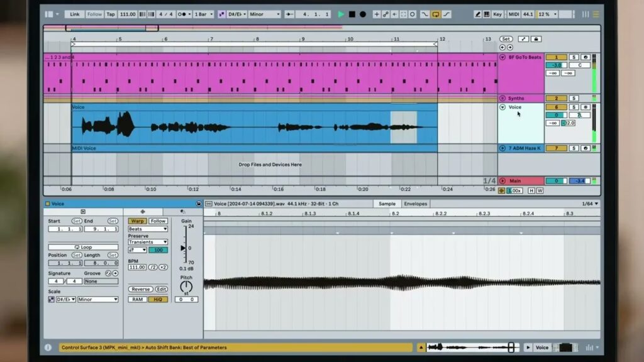Open the Minor scale dropdown in clip panel

(97, 299)
